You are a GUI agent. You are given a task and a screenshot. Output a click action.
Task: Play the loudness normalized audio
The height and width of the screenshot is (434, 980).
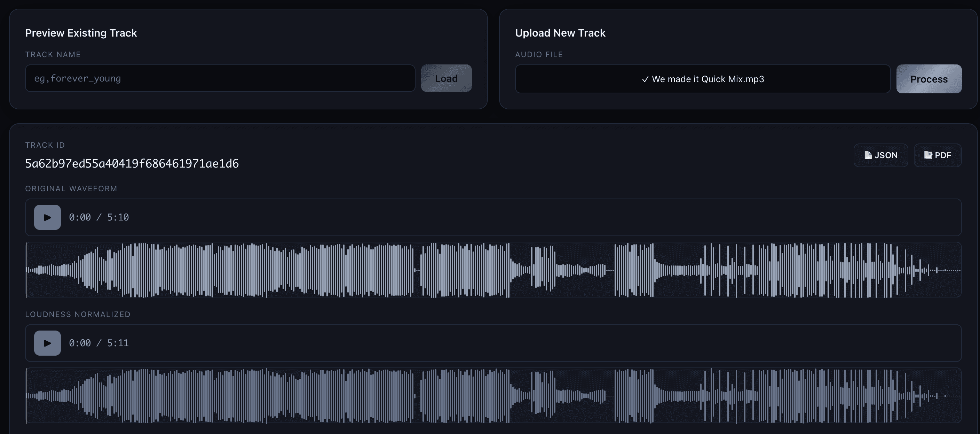tap(47, 343)
